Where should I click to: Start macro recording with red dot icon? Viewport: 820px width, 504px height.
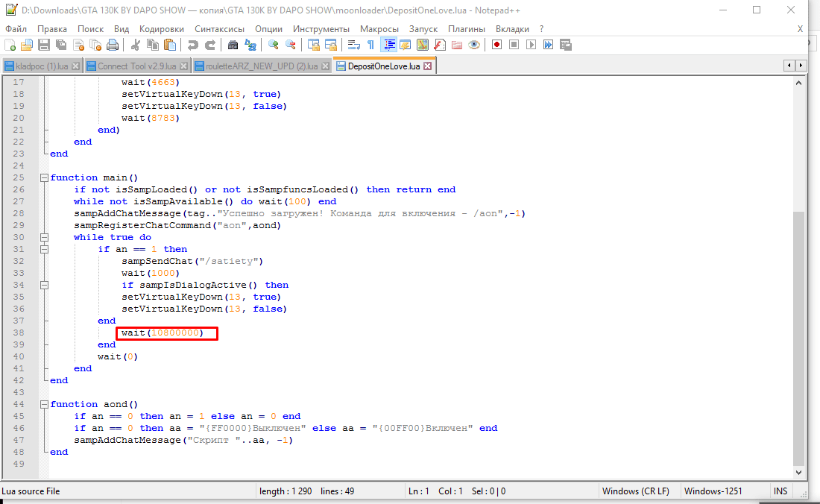point(496,45)
